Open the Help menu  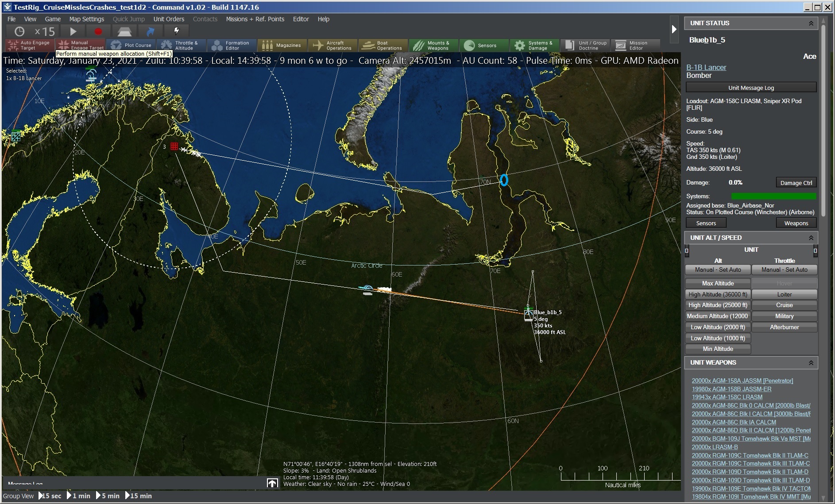point(324,19)
